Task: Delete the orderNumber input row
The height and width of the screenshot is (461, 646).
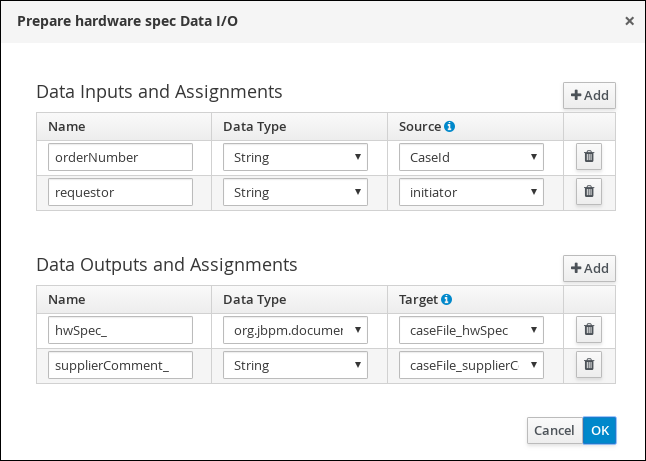Action: [589, 157]
